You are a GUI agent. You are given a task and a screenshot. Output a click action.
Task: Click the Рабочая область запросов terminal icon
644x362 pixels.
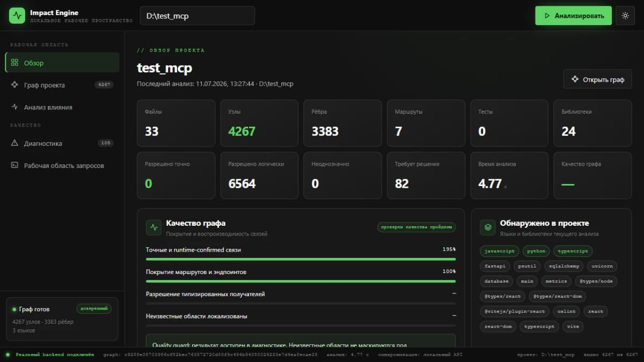[14, 166]
